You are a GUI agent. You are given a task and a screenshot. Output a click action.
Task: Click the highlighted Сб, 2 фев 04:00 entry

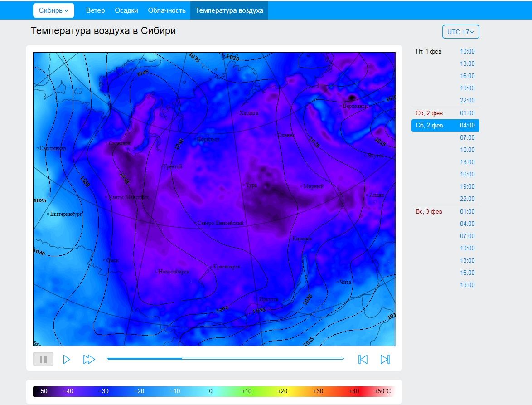coord(445,125)
